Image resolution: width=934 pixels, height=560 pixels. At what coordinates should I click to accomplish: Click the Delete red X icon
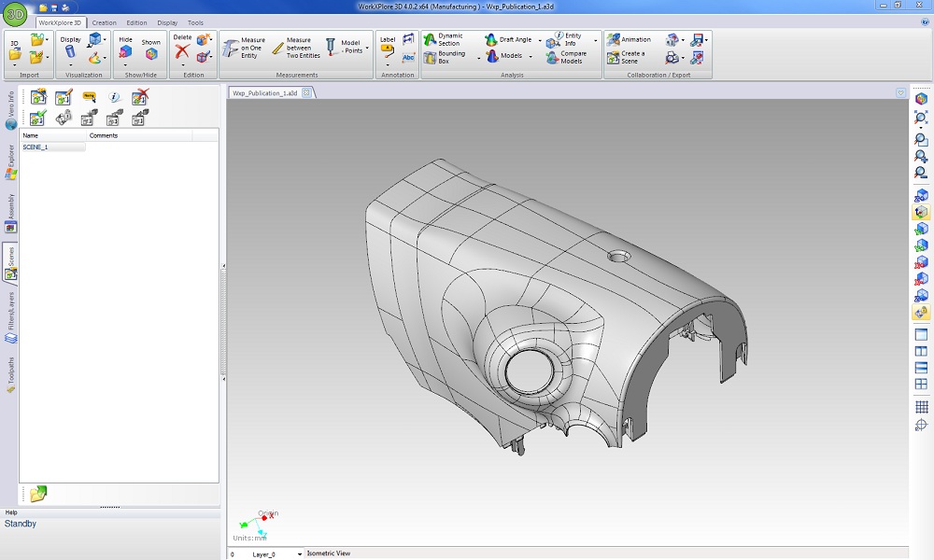click(x=182, y=52)
